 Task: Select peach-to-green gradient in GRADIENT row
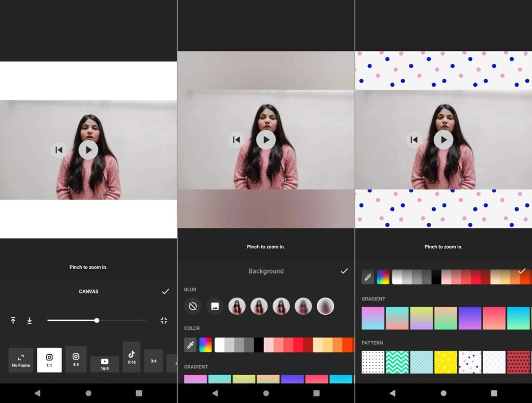click(x=445, y=318)
